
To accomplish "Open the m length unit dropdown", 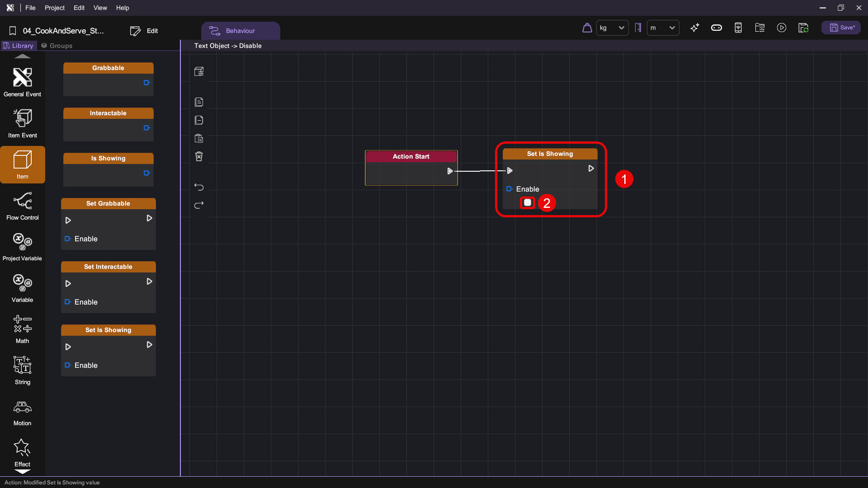I will tap(663, 28).
